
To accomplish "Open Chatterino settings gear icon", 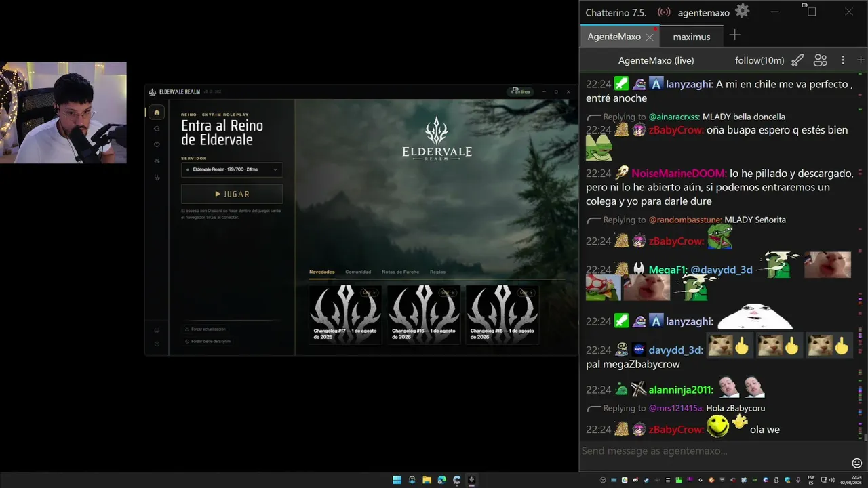I will point(743,11).
